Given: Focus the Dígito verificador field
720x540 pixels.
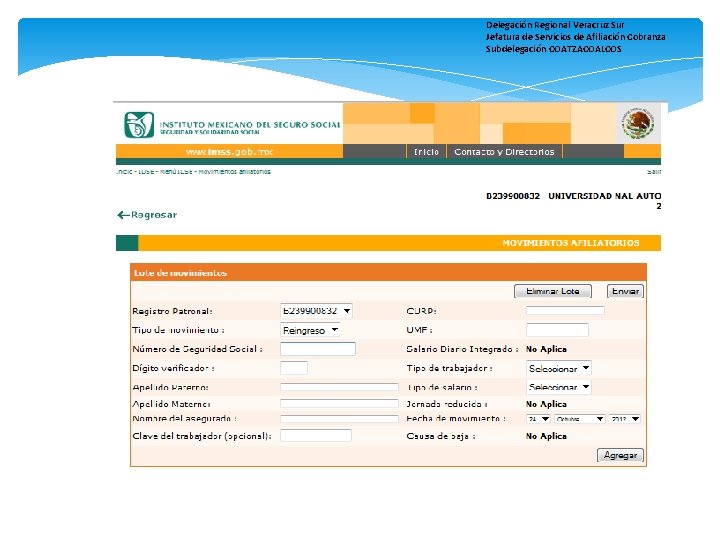Looking at the screenshot, I should [x=294, y=368].
